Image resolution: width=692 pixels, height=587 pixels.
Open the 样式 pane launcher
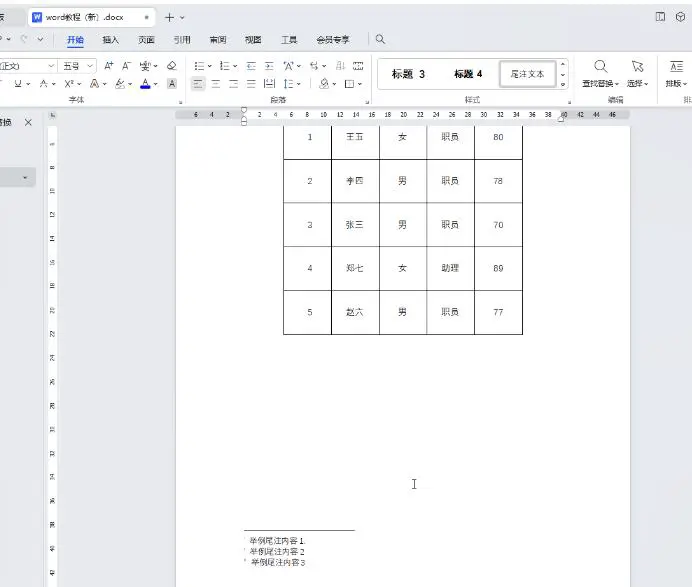coord(569,102)
